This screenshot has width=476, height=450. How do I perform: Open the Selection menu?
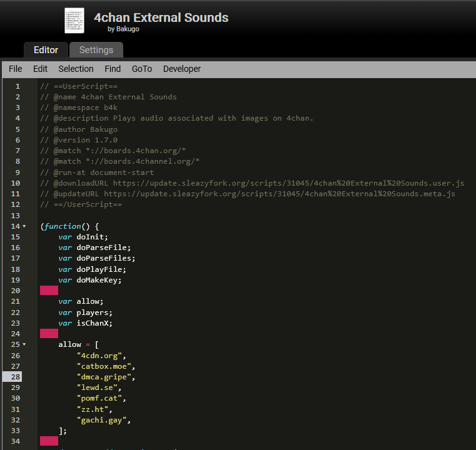point(76,69)
